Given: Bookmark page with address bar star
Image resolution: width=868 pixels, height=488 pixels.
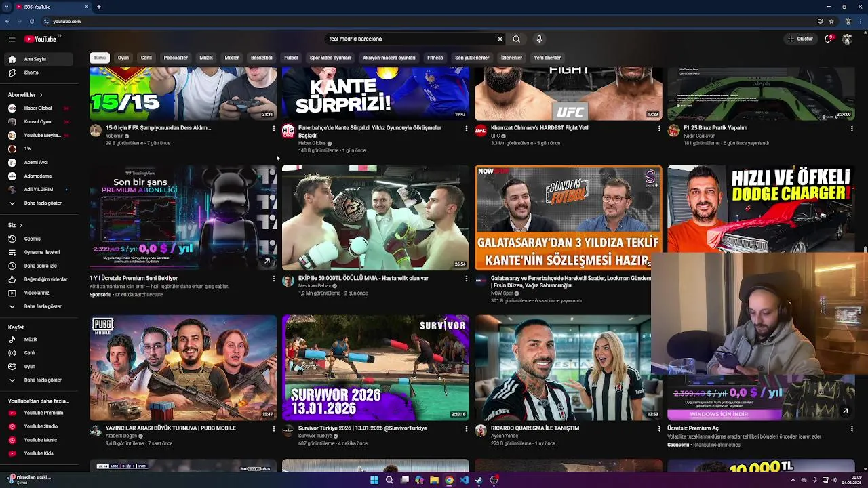Looking at the screenshot, I should (831, 21).
